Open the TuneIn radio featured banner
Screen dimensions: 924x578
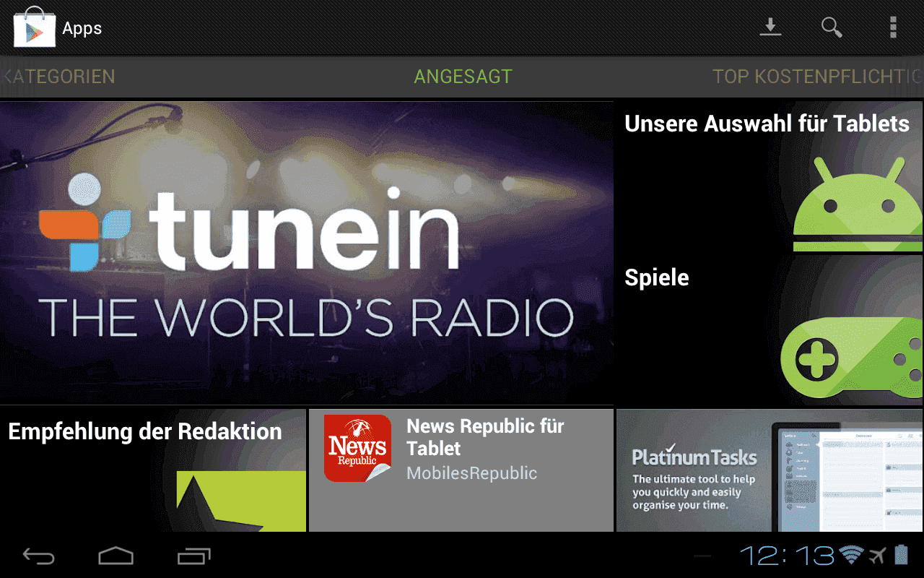pos(306,253)
